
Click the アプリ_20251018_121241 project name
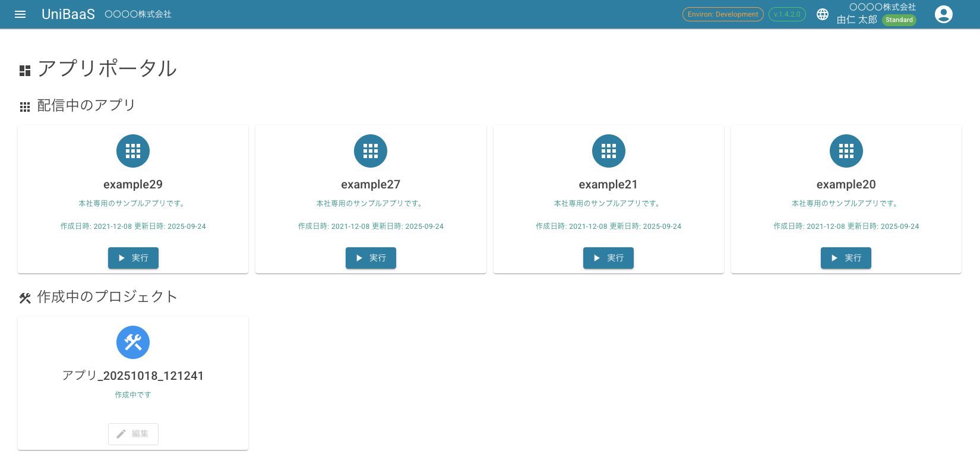pyautogui.click(x=133, y=376)
